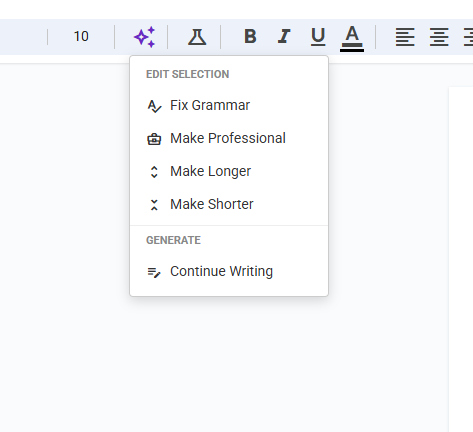Screen dimensions: 473x432
Task: Choose Make Professional option
Action: coord(229,138)
